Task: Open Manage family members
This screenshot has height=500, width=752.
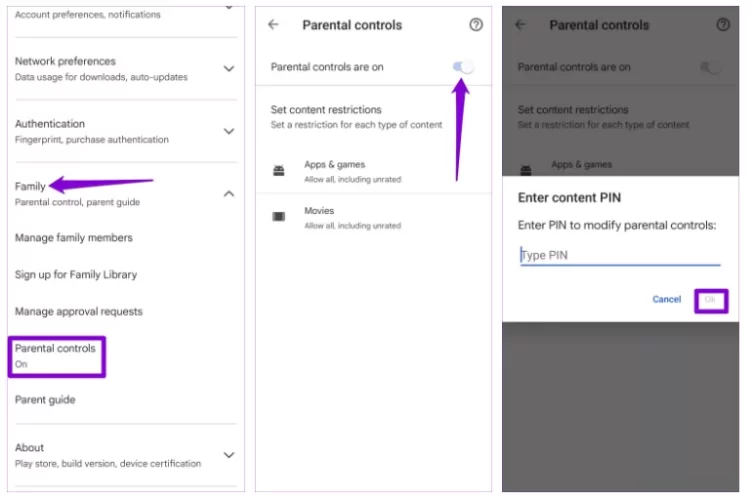Action: pyautogui.click(x=74, y=238)
